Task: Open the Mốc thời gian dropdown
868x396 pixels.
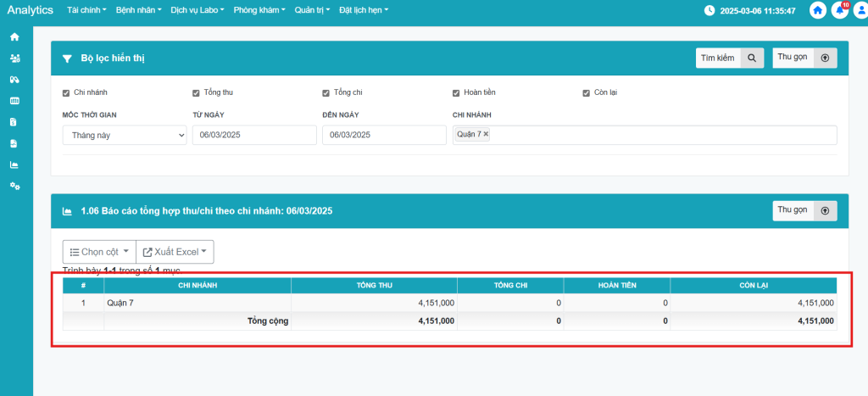Action: click(x=125, y=135)
